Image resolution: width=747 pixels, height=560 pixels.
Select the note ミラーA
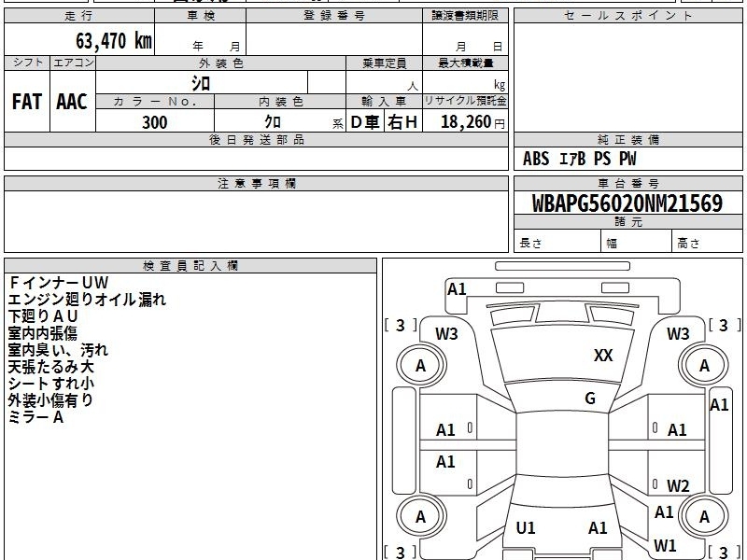click(x=35, y=417)
